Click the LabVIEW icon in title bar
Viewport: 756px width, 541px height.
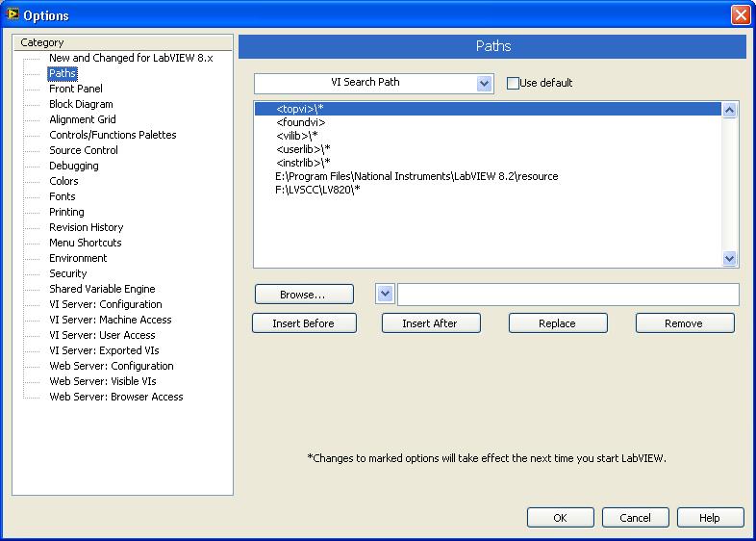click(13, 14)
